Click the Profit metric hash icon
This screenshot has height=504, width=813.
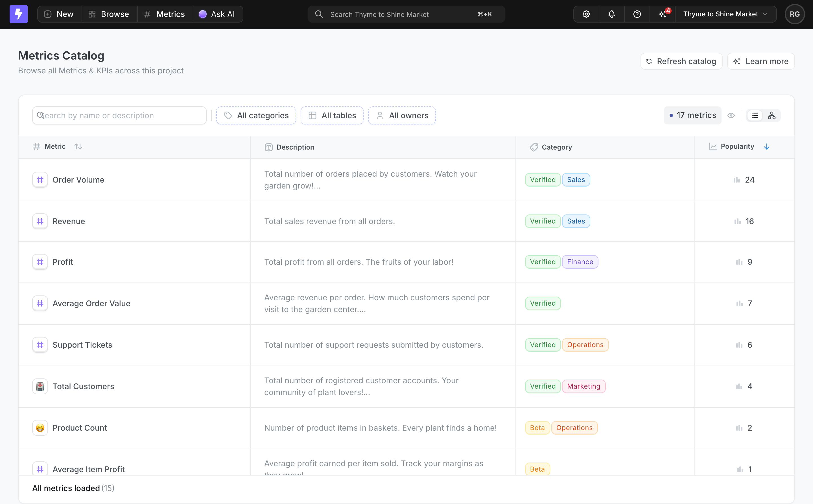pos(40,262)
